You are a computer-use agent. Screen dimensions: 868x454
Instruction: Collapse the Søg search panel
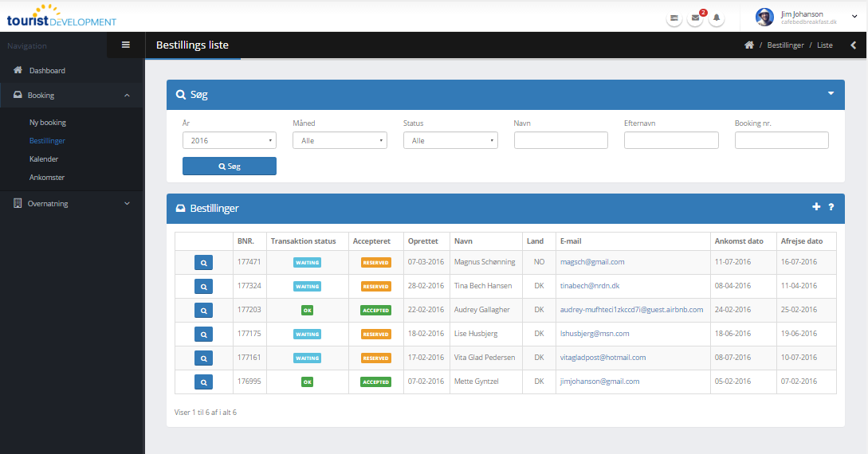(x=831, y=93)
